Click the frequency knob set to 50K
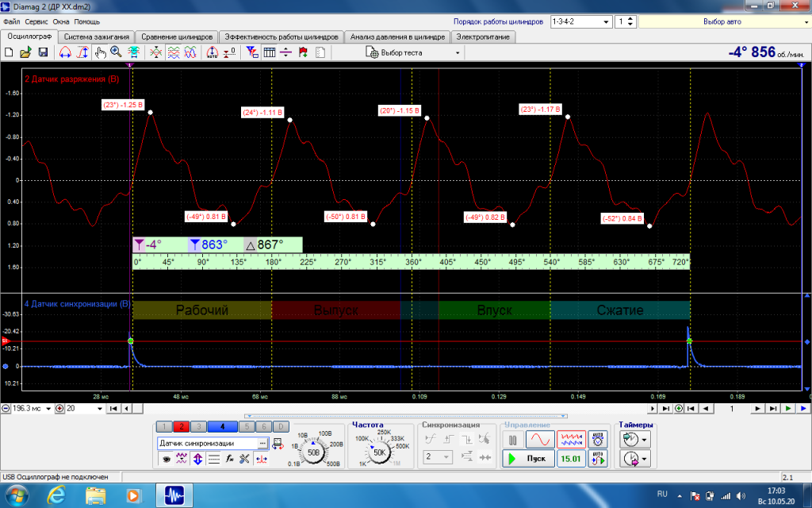This screenshot has height=508, width=812. pos(380,452)
